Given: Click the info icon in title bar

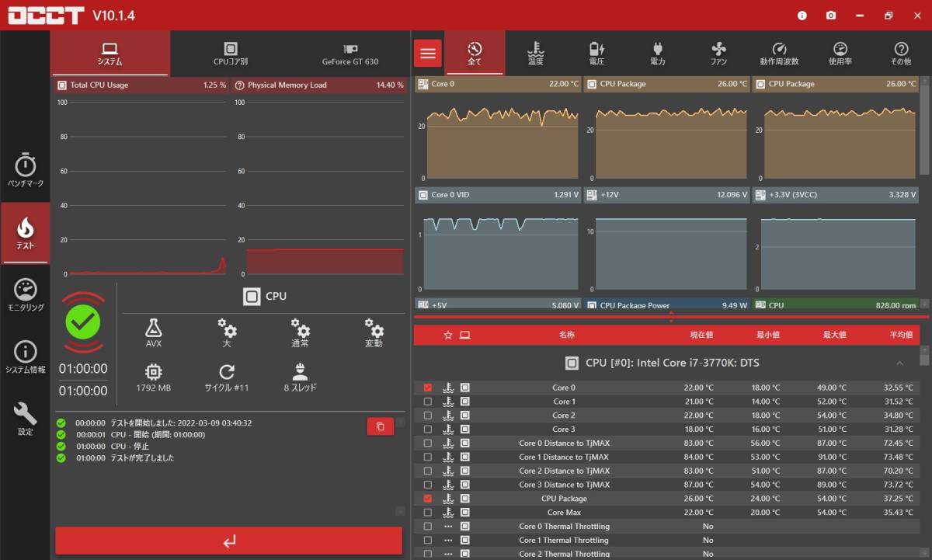Looking at the screenshot, I should (802, 16).
